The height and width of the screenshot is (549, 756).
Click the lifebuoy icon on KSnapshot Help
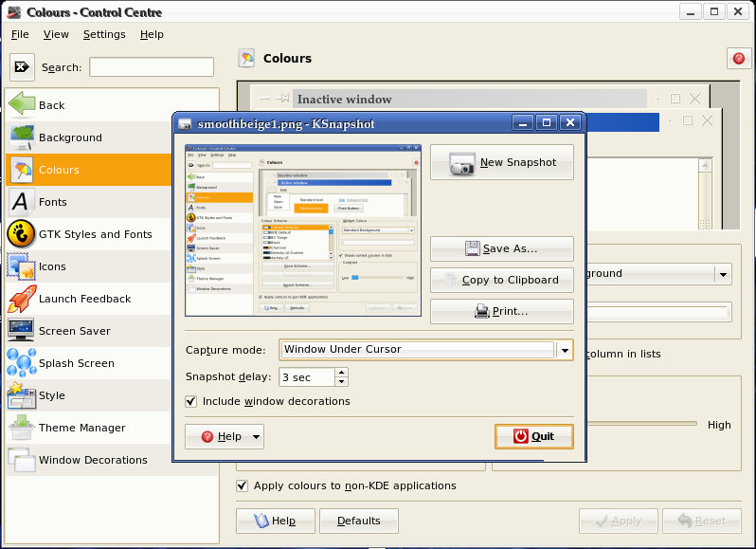click(x=207, y=436)
